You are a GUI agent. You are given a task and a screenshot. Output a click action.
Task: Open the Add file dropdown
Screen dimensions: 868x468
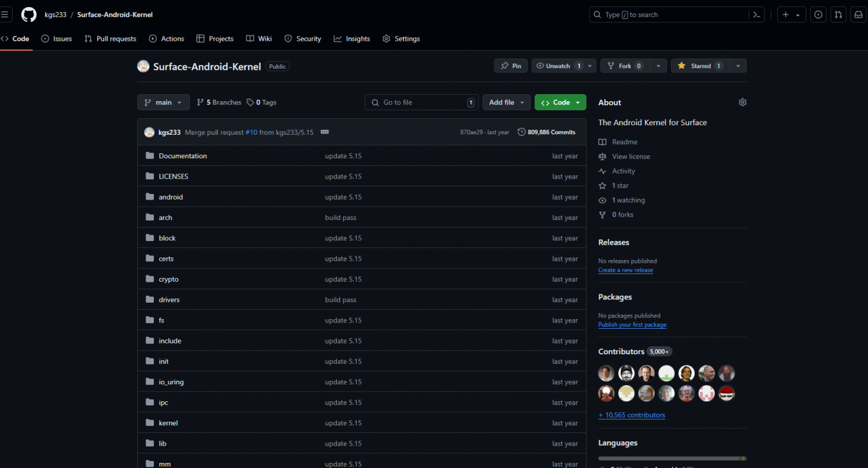click(506, 102)
